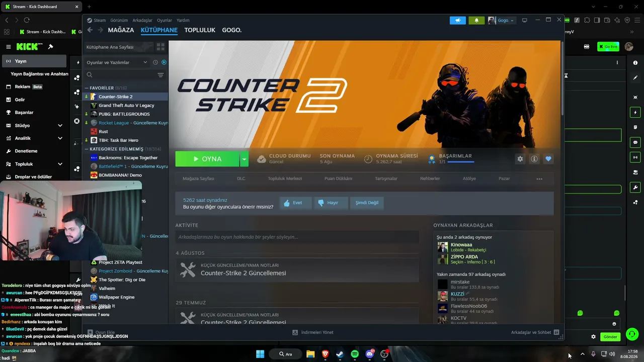644x362 pixels.
Task: Open advanced filter options icon in library search
Action: coord(160,75)
